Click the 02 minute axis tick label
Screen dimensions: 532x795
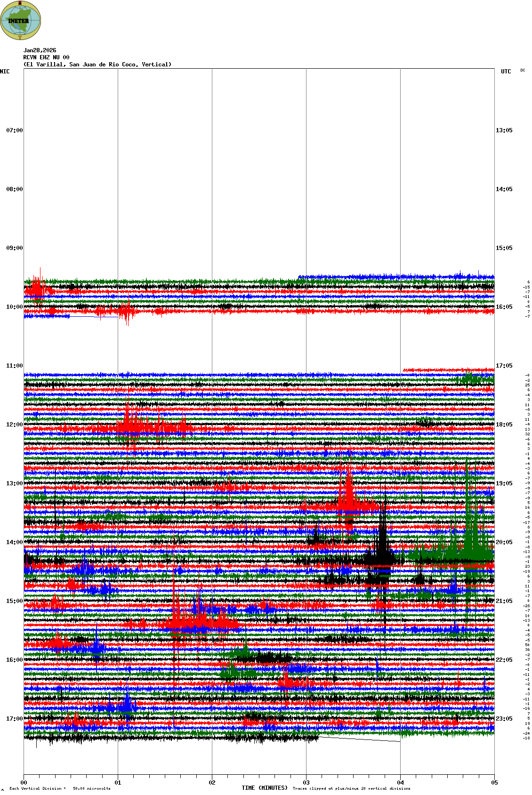(x=212, y=783)
